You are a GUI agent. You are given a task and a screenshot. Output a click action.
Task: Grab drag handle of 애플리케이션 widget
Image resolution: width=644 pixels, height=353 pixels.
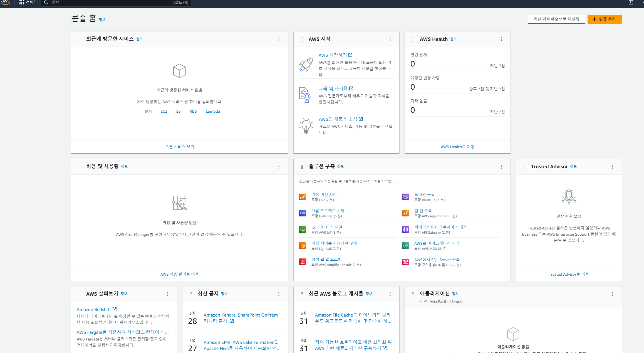(x=413, y=294)
